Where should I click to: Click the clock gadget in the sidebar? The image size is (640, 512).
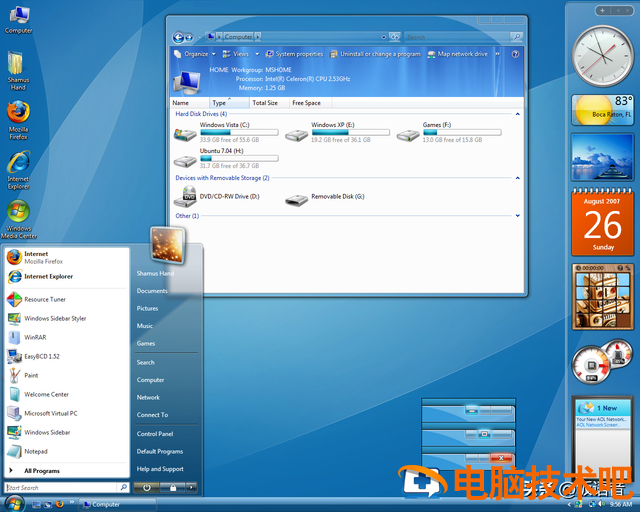602,56
